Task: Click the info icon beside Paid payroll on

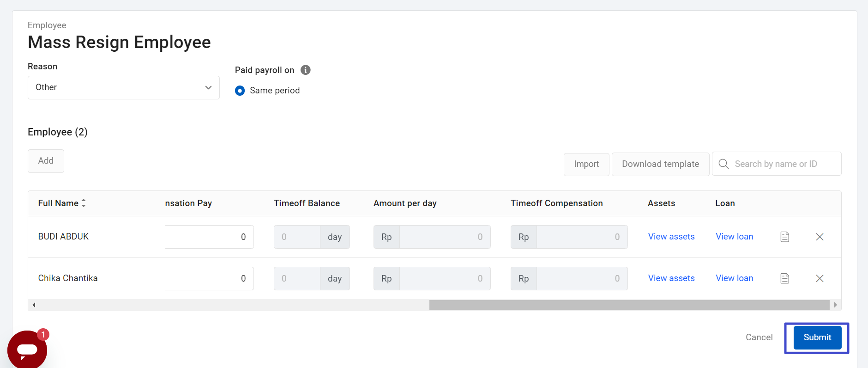Action: (x=305, y=70)
